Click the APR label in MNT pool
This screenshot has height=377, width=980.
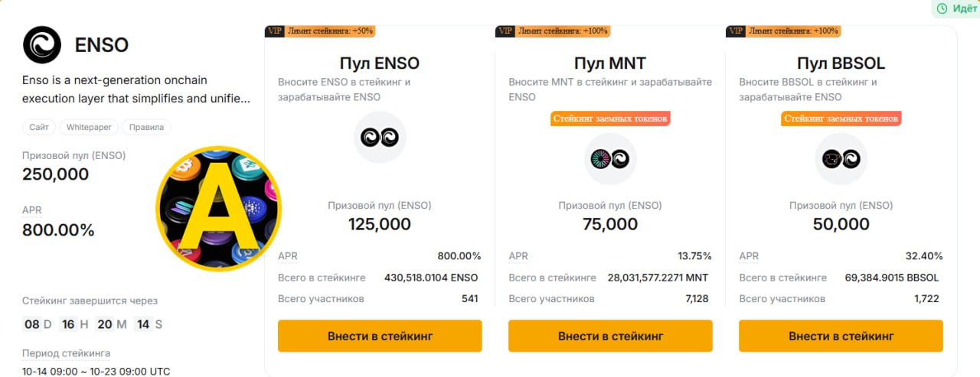(518, 256)
